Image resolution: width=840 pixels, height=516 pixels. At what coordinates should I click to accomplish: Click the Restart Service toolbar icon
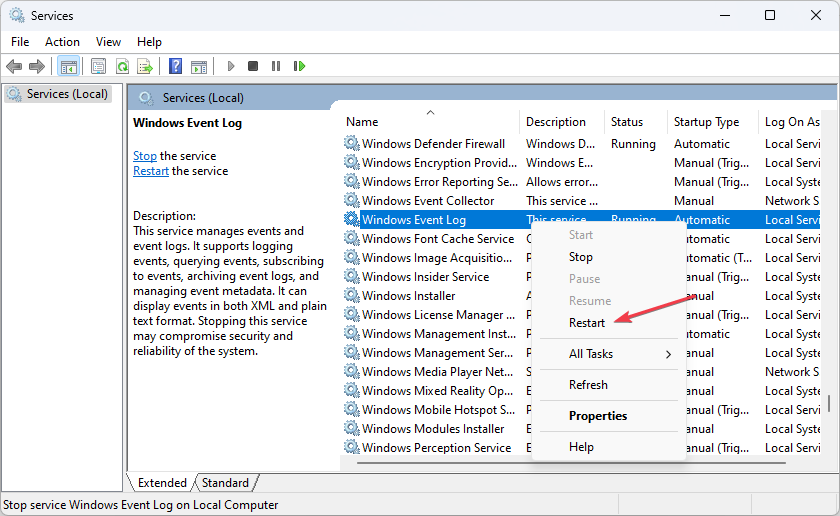[x=299, y=66]
